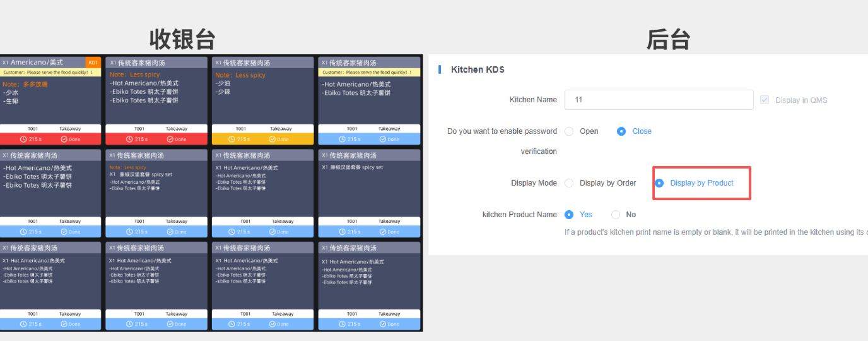The image size is (868, 341).
Task: Click the orange K01 badge on Americano card
Action: 93,63
